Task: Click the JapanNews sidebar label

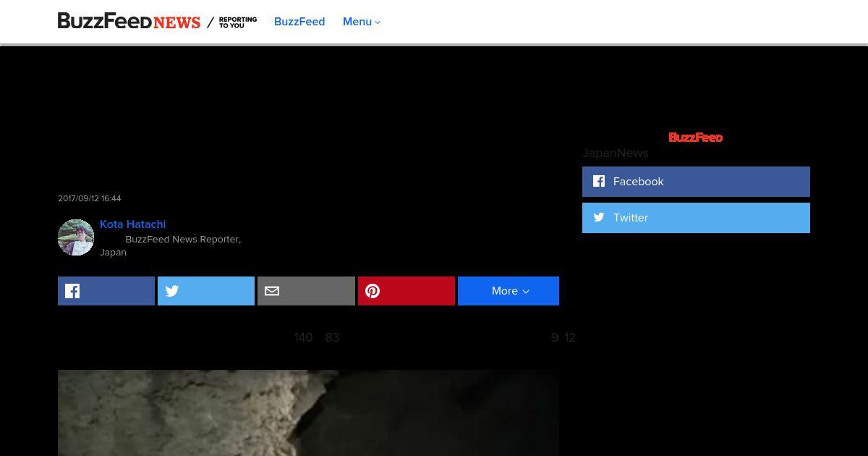Action: click(x=616, y=153)
